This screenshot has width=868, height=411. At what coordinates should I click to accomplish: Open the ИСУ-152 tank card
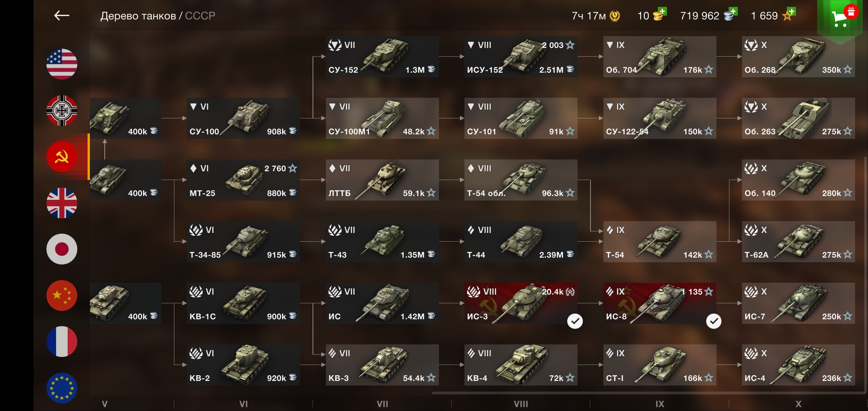[x=521, y=57]
